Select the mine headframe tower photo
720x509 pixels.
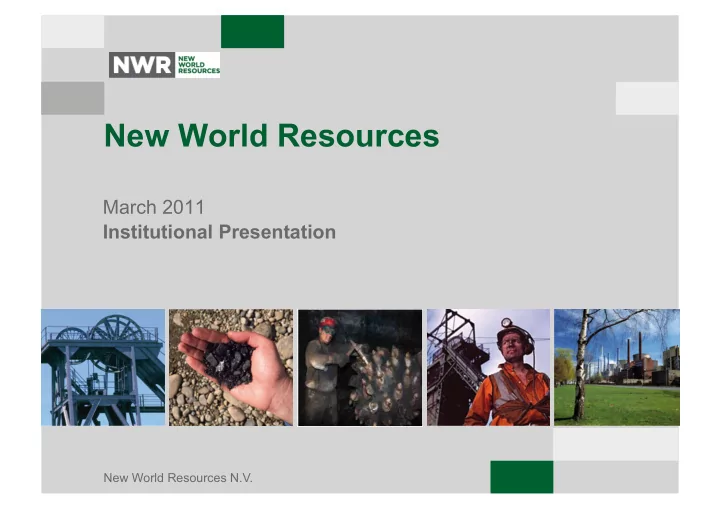point(103,368)
